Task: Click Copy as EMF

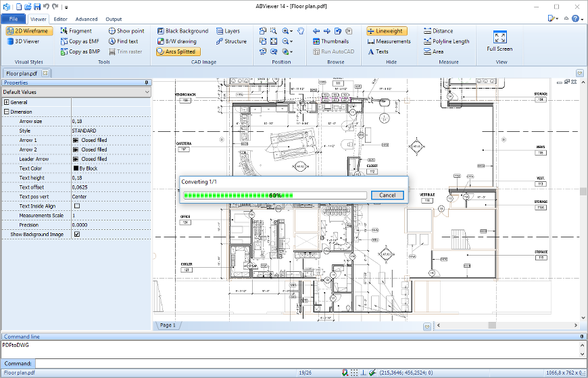Action: tap(80, 41)
